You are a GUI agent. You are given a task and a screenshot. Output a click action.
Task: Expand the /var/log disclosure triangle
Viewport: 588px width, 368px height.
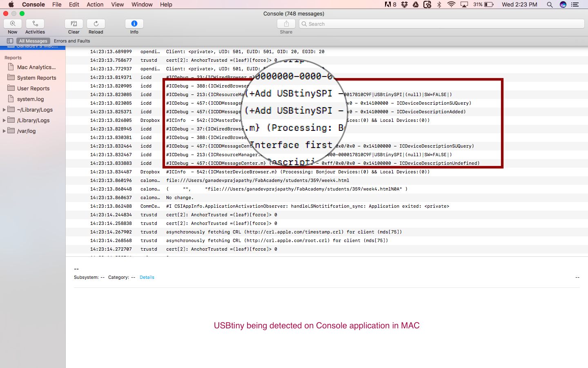[x=4, y=131]
